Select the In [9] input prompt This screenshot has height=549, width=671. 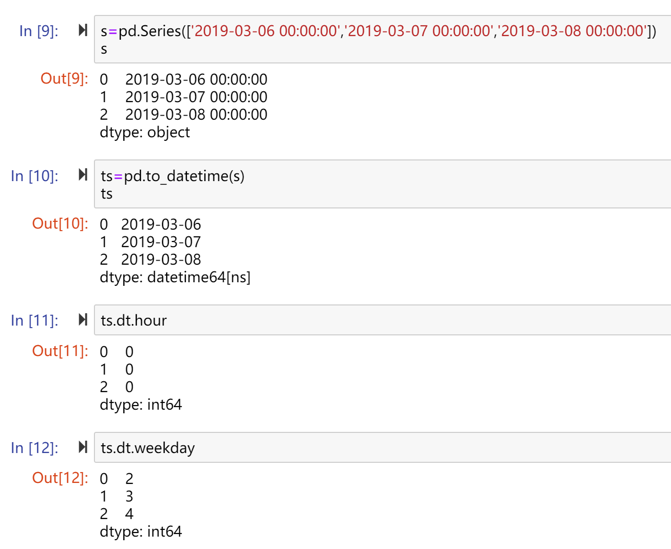(38, 31)
